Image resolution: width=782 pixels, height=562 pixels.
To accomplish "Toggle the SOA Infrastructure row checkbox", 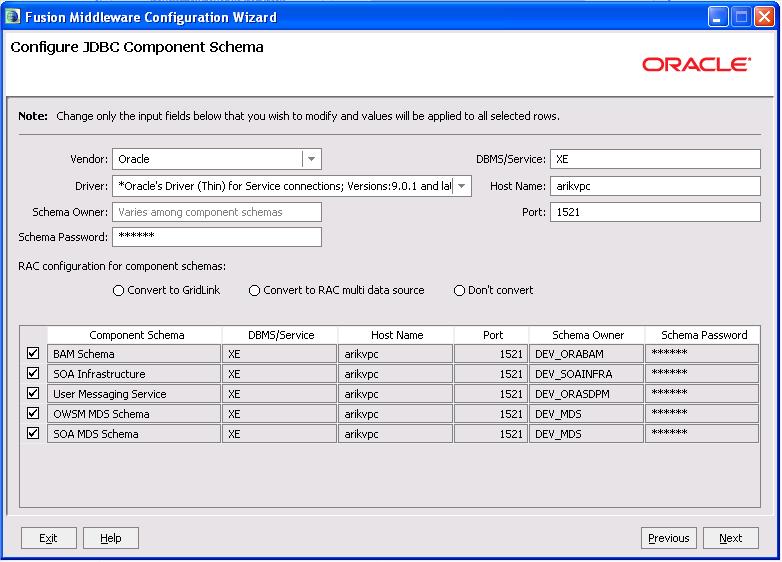I will tap(33, 374).
